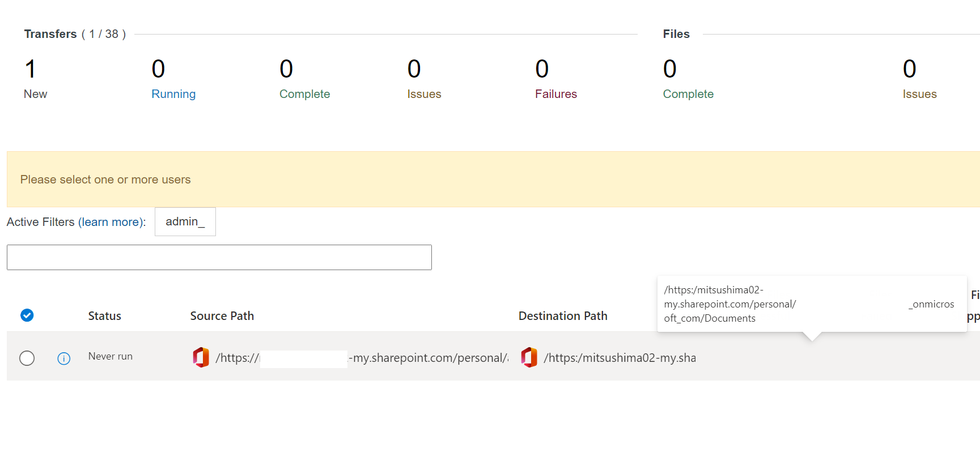Open the learn more link for filters
This screenshot has height=457, width=980.
coord(110,222)
